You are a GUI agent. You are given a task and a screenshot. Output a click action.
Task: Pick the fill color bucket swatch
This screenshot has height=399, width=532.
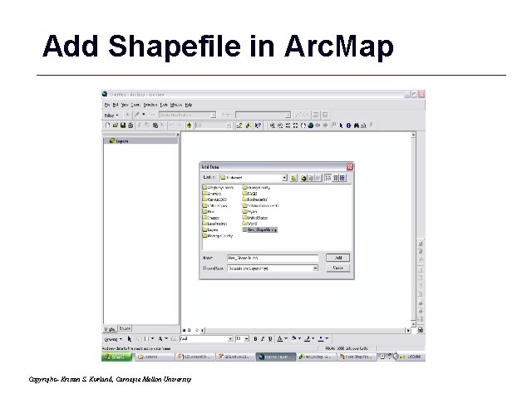pos(294,338)
